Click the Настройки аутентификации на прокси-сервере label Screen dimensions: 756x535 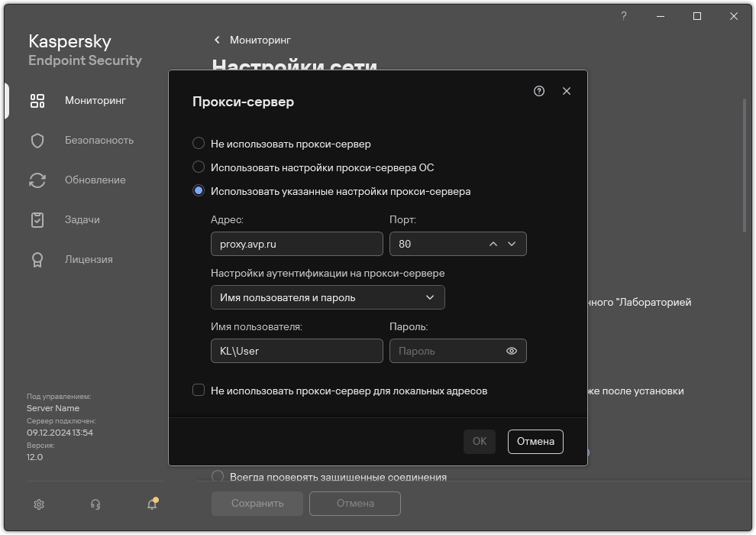328,273
